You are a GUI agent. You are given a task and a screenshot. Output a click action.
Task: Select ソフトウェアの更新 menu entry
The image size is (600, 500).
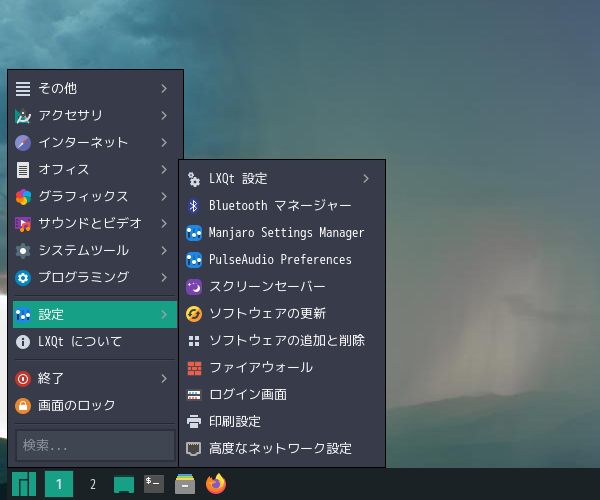[x=282, y=314]
